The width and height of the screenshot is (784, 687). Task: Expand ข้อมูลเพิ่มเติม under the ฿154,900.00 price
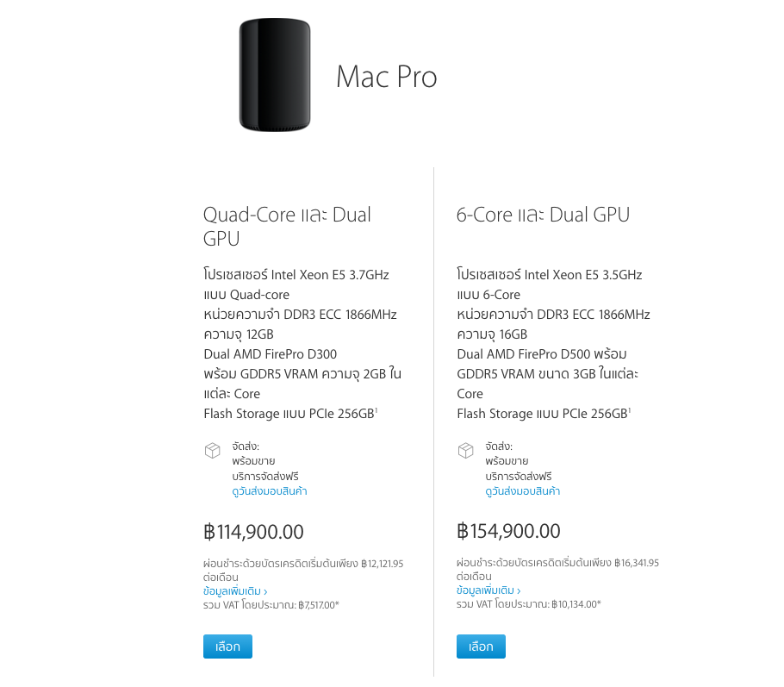(488, 590)
